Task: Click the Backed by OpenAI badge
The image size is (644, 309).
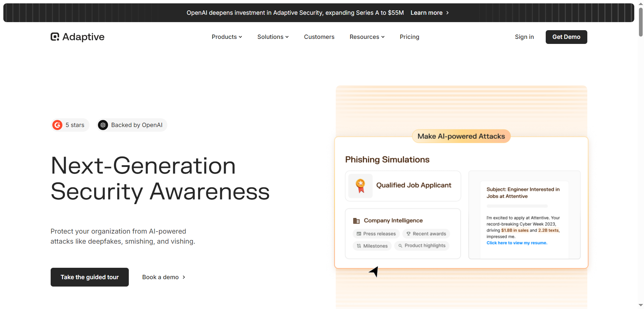Action: [132, 125]
